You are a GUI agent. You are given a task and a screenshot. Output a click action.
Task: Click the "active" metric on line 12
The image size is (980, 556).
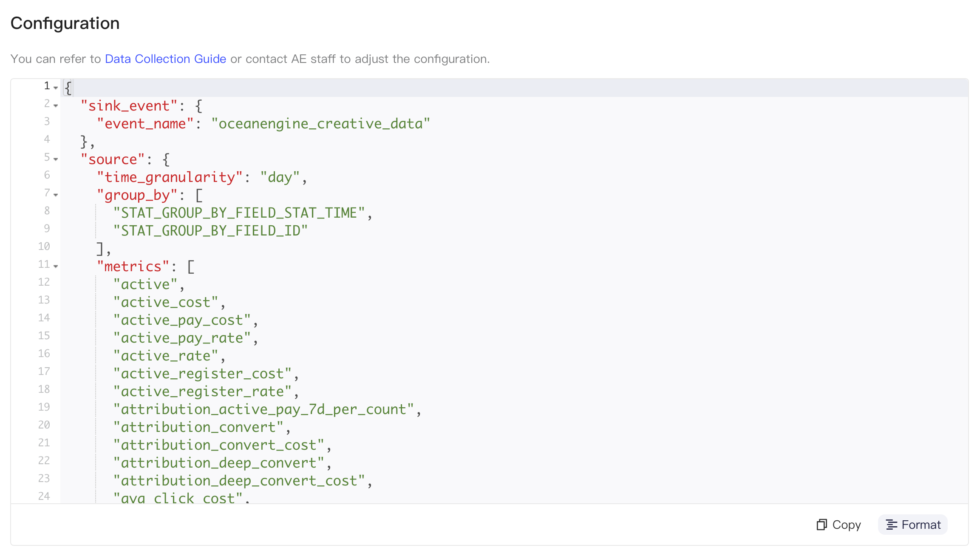click(145, 284)
